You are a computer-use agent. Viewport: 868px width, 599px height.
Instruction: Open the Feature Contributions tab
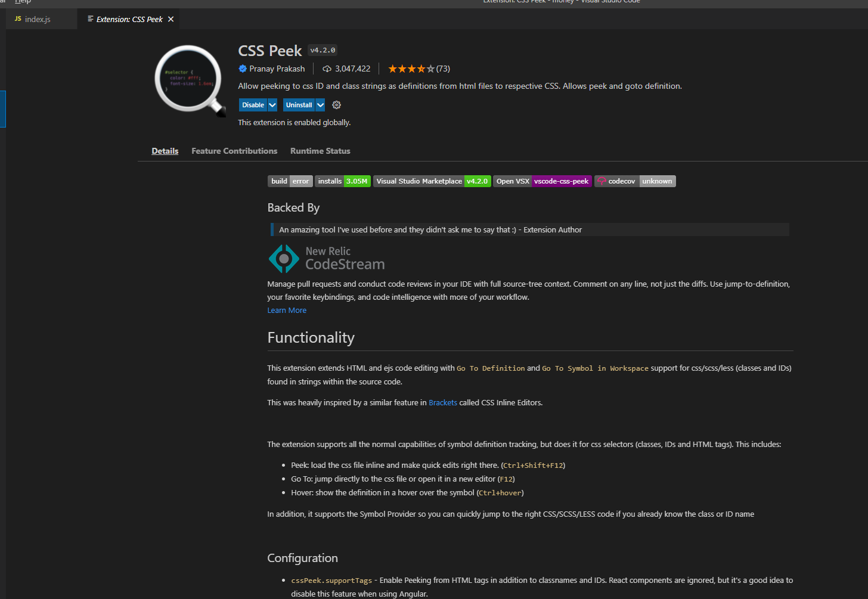[x=234, y=151]
